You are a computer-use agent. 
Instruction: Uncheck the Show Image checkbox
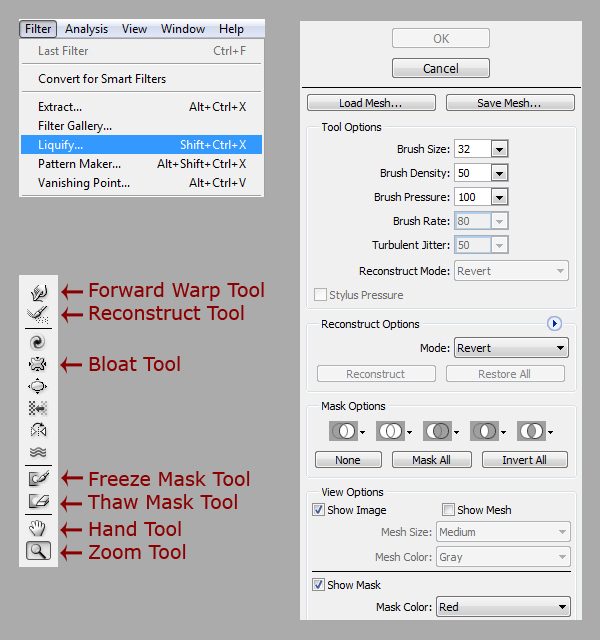(318, 510)
